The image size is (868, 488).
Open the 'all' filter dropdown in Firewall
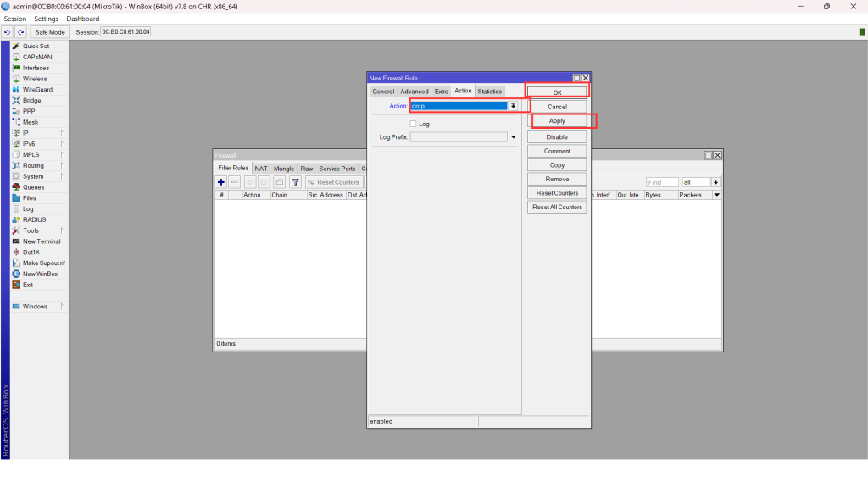click(715, 182)
